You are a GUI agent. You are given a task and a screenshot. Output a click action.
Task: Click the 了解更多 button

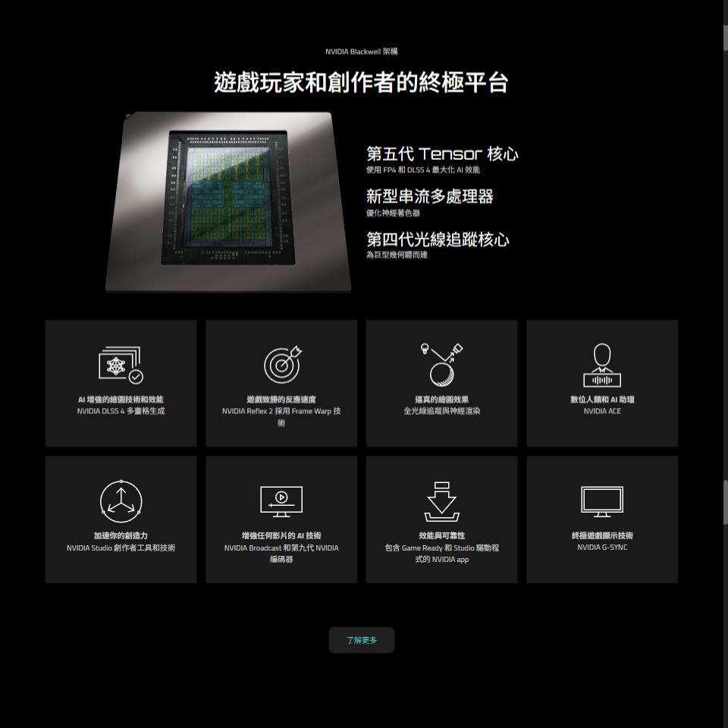point(361,639)
